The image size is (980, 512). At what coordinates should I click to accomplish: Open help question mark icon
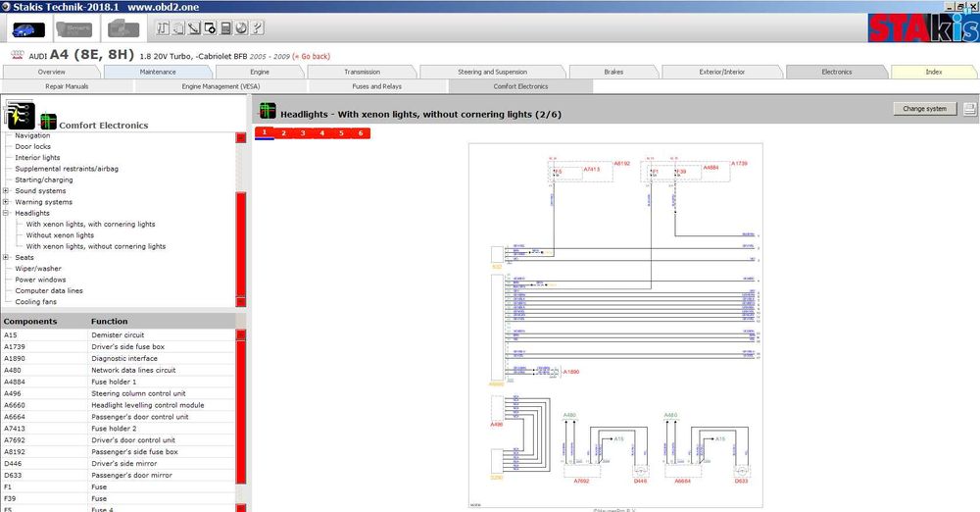257,27
